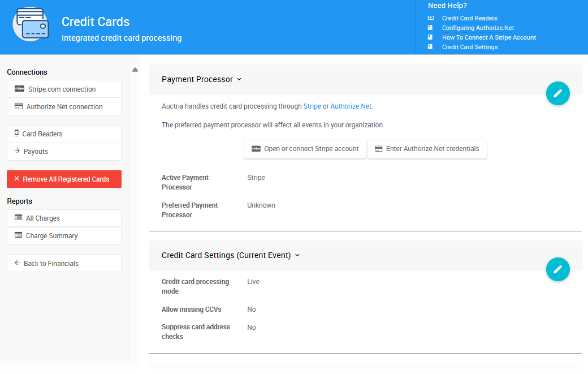Open Authorize.Net connection in sidebar
The height and width of the screenshot is (374, 588).
(64, 106)
